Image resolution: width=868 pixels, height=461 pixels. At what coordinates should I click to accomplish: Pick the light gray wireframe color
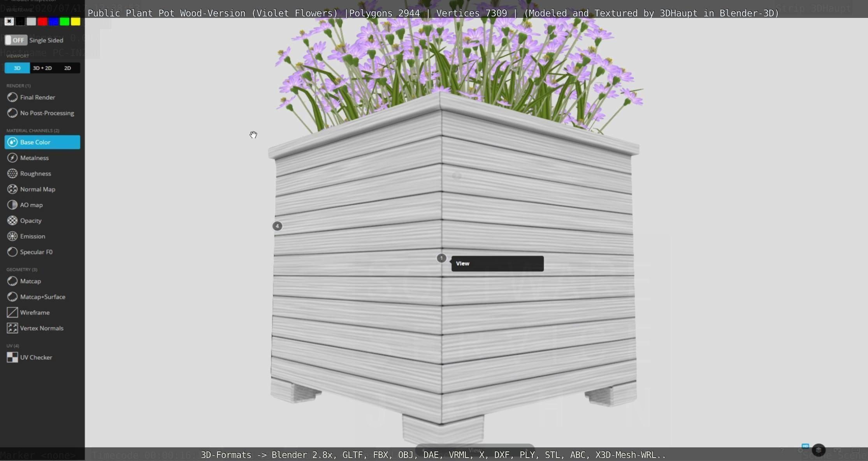pos(31,21)
